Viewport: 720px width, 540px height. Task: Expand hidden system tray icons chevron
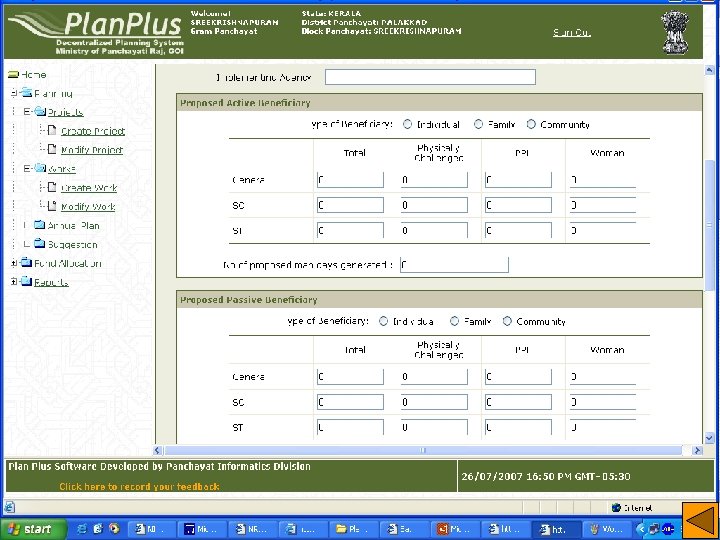pos(641,529)
